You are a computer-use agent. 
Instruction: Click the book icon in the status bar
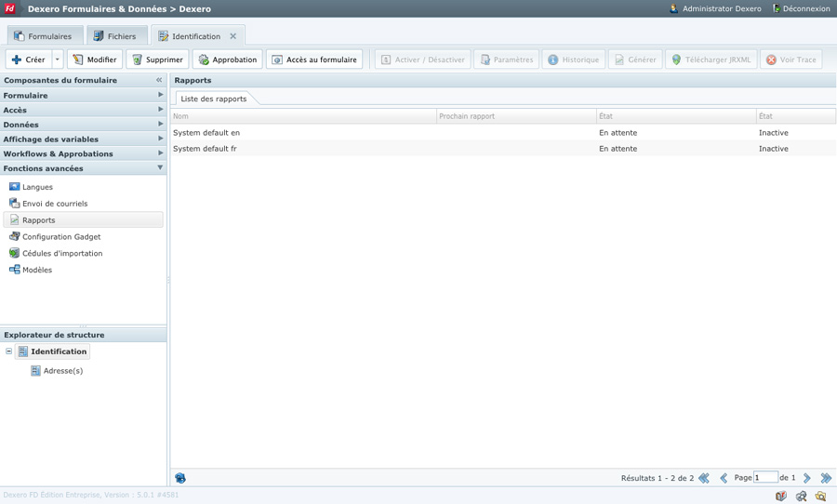[781, 497]
